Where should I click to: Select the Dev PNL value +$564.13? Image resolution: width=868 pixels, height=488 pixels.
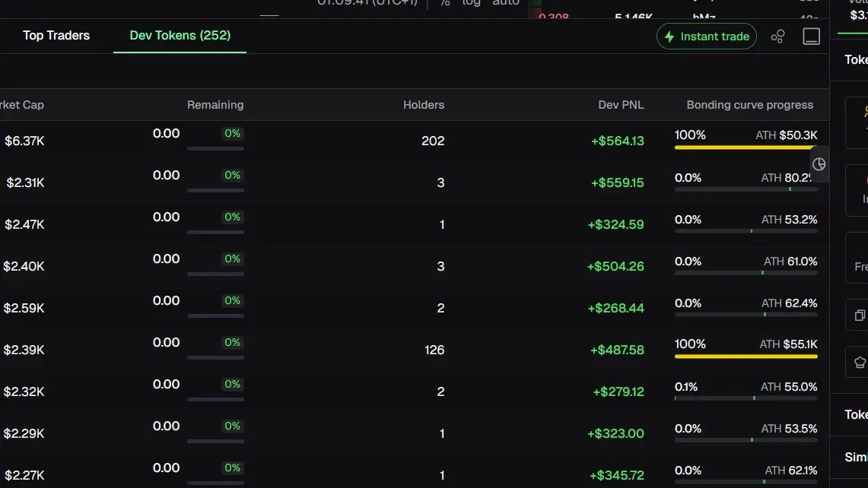(x=617, y=141)
